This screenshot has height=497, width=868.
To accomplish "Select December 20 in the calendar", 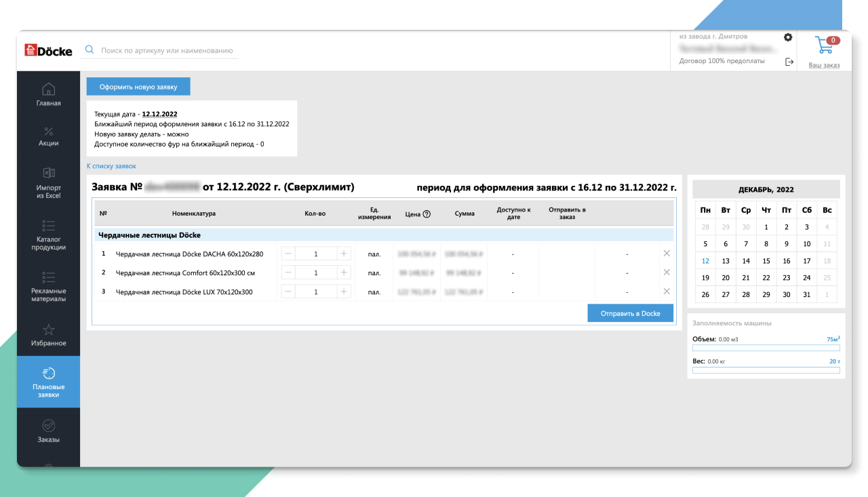I will point(726,278).
